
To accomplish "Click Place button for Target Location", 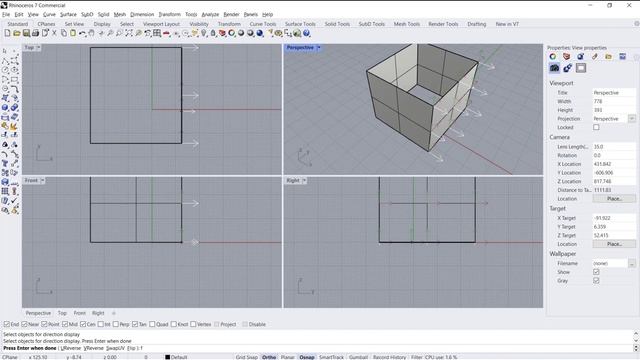I will pyautogui.click(x=614, y=244).
